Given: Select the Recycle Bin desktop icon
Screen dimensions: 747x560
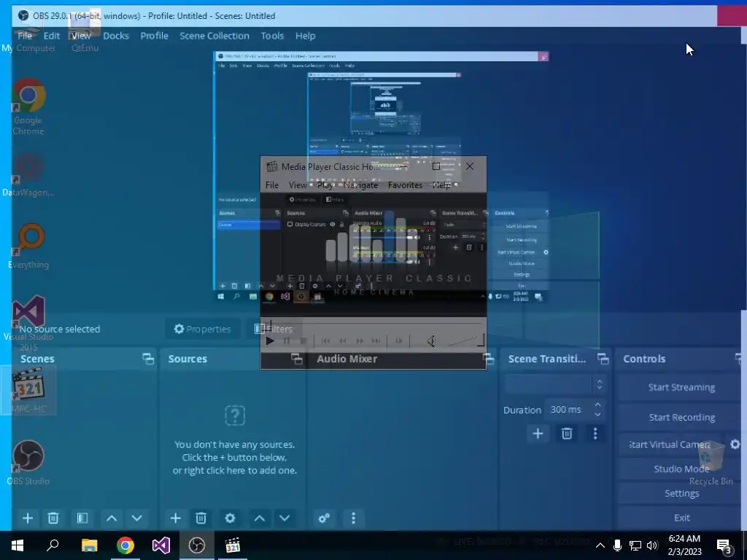Looking at the screenshot, I should pos(711,463).
